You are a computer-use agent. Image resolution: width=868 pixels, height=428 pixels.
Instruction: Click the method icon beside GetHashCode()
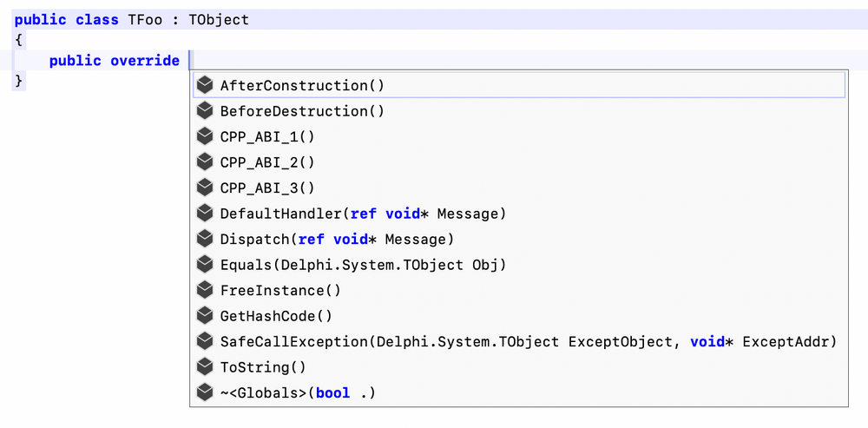[205, 316]
